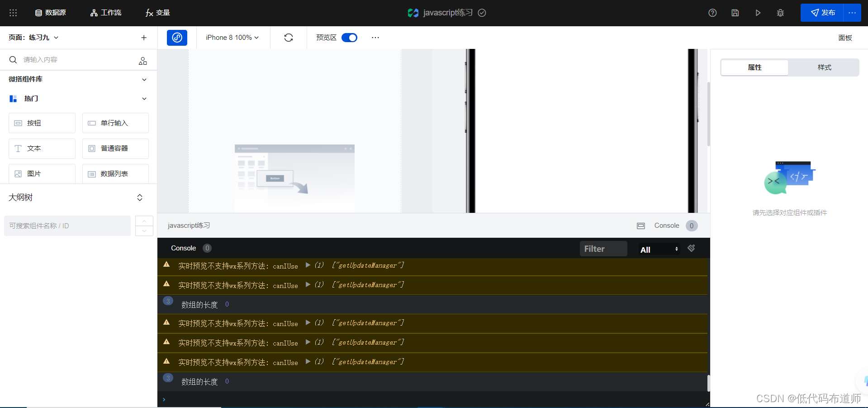The height and width of the screenshot is (408, 868).
Task: Click the javascript练习 project title
Action: [448, 13]
